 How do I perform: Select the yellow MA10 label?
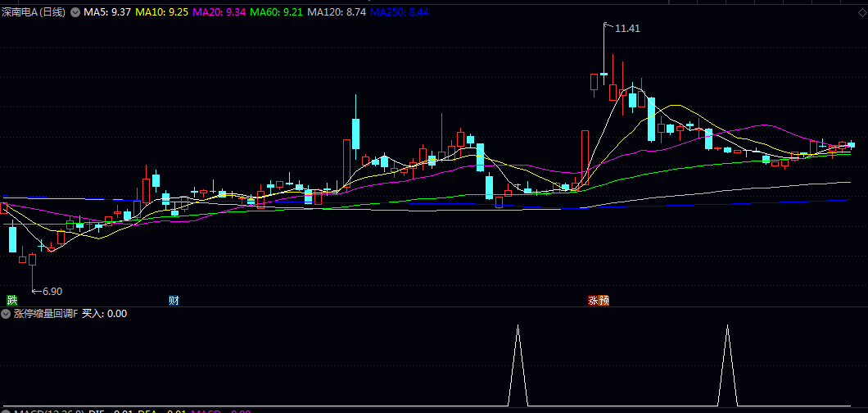[x=161, y=13]
